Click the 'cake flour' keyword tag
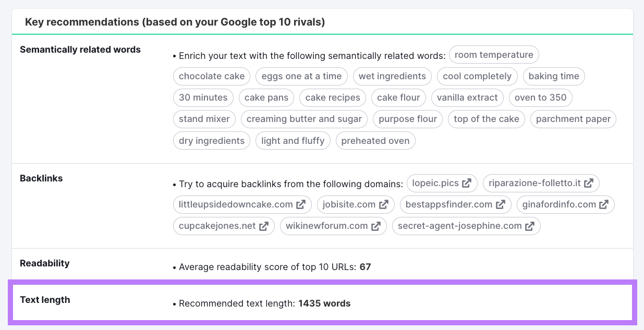Viewport: 644px width, 330px height. click(x=398, y=97)
